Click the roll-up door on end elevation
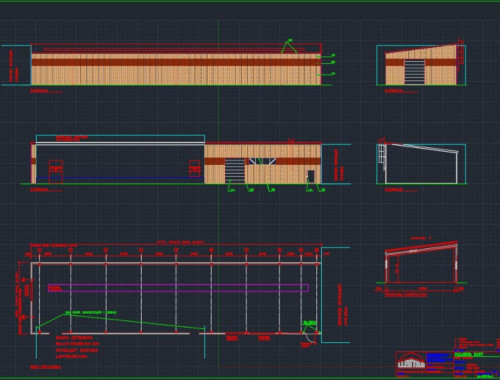 point(415,72)
